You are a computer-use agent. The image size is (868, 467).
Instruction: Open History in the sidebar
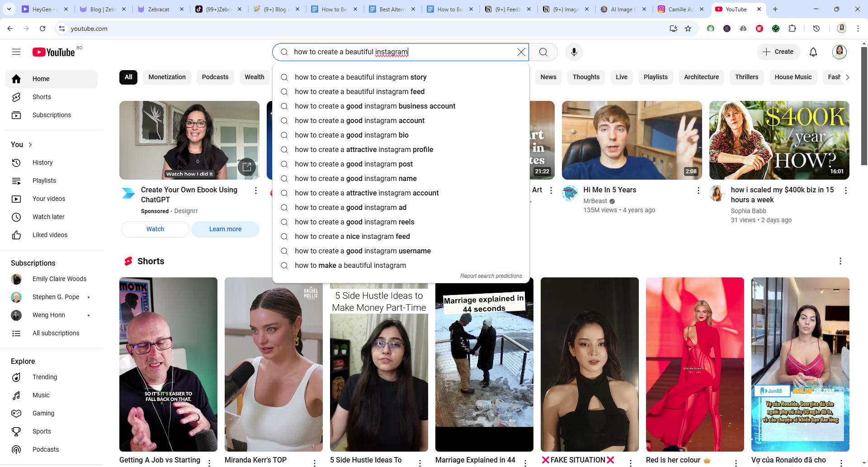tap(52, 162)
